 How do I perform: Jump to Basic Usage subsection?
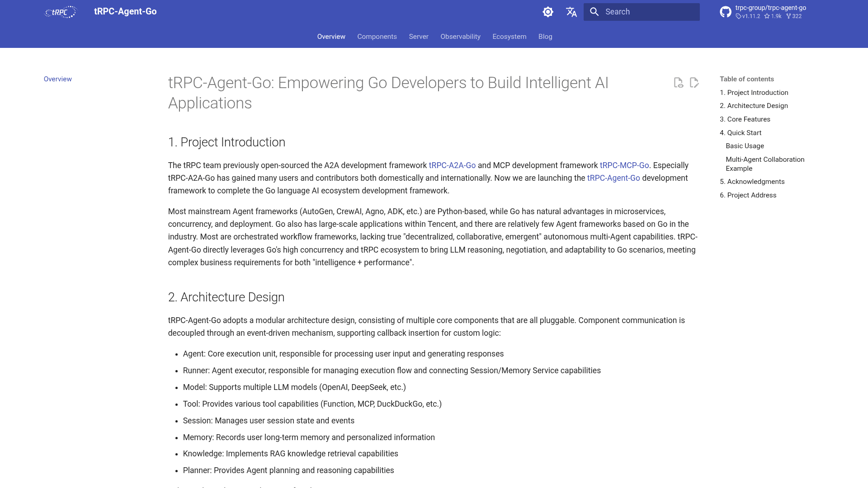745,146
